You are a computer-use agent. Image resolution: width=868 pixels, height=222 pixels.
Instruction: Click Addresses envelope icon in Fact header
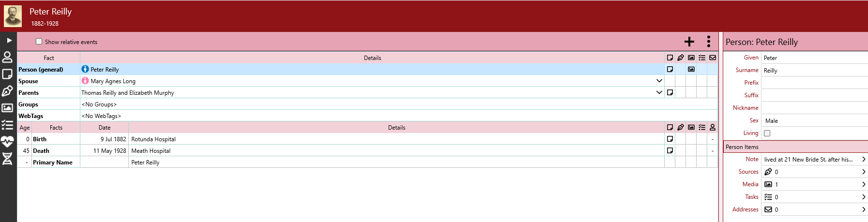pyautogui.click(x=713, y=58)
